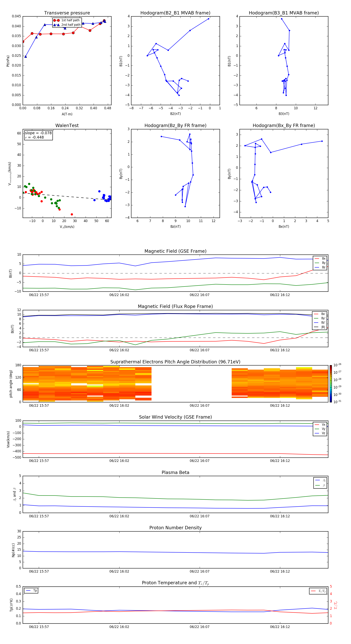
Task: Click the 'Vsw(km/s)' axis label
Action: point(8,439)
